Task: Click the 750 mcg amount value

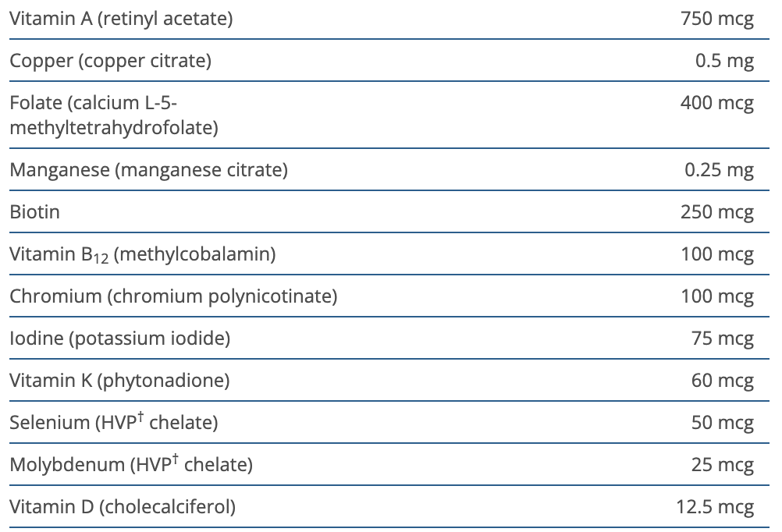Action: (x=717, y=19)
